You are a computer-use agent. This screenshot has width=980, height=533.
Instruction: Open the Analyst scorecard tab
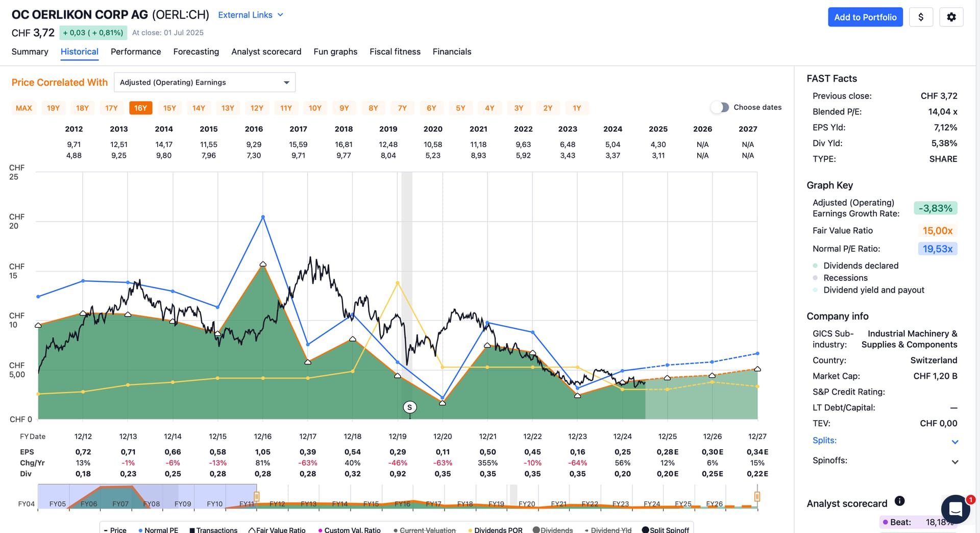tap(266, 52)
